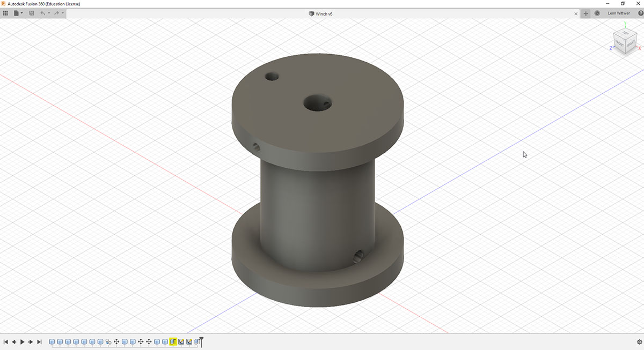Select the timeline feature beside the history marker

click(x=197, y=342)
